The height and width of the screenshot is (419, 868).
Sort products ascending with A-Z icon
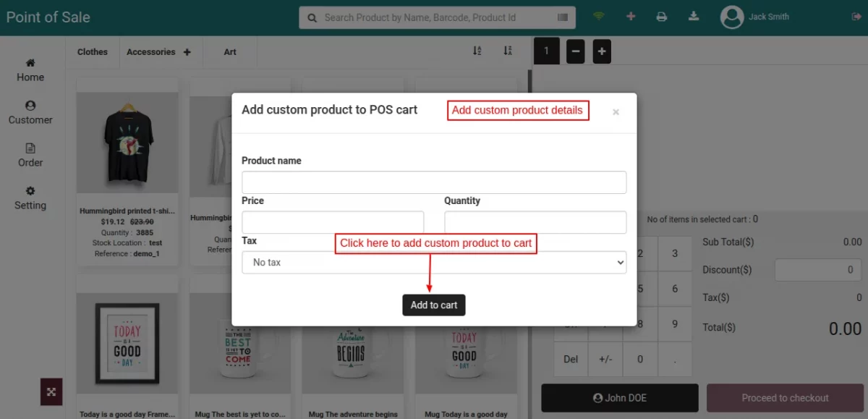(x=476, y=51)
